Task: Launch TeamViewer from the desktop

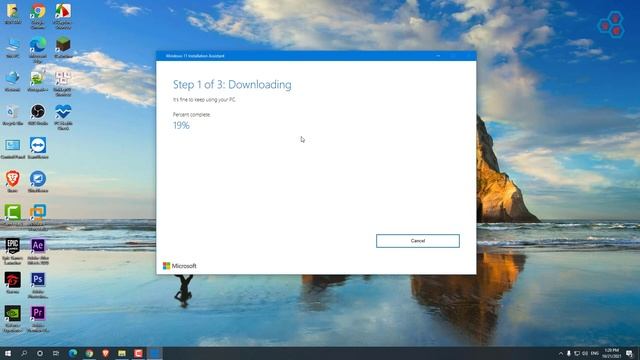Action: 38,148
